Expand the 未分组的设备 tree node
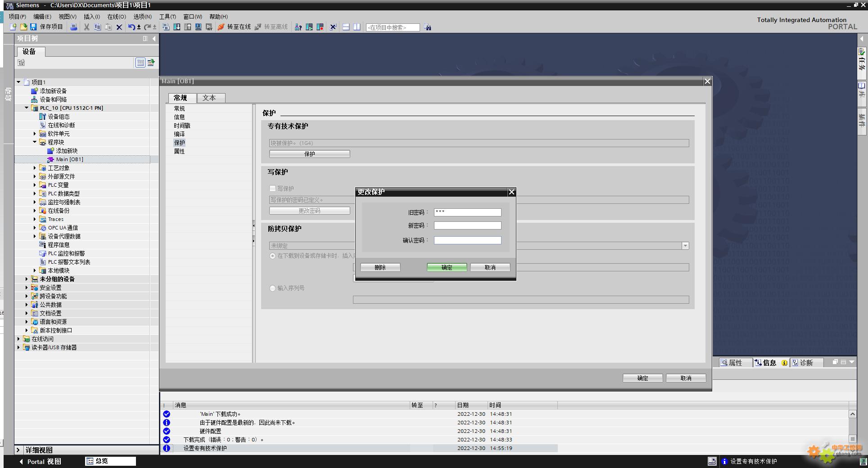Viewport: 868px width, 468px height. point(27,279)
